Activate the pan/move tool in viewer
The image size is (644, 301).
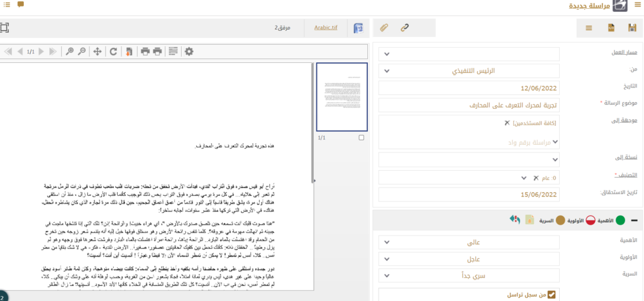[97, 51]
